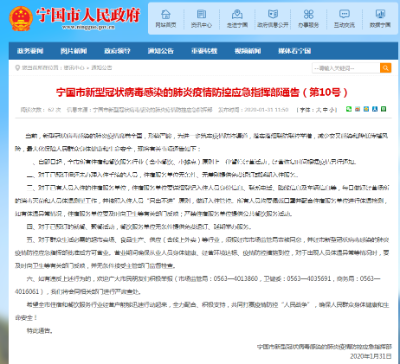This screenshot has height=364, width=400.
Task: Click the last green share icon
Action: click(383, 109)
